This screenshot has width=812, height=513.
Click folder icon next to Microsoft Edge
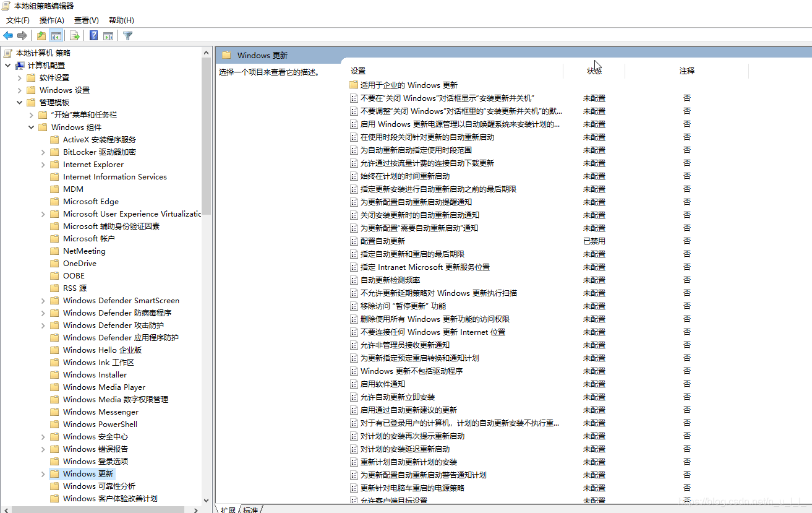coord(54,202)
